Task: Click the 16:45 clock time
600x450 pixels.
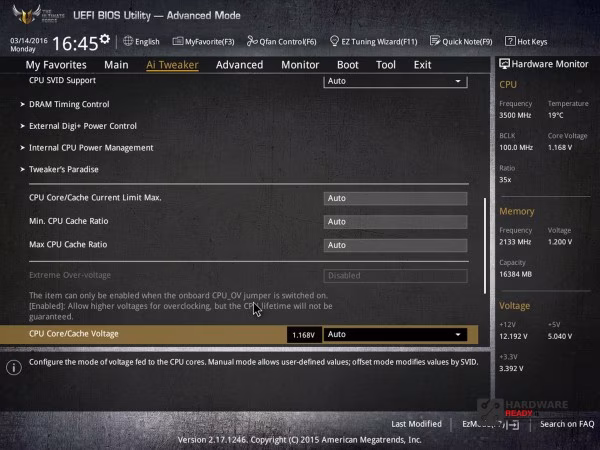Action: (x=75, y=43)
